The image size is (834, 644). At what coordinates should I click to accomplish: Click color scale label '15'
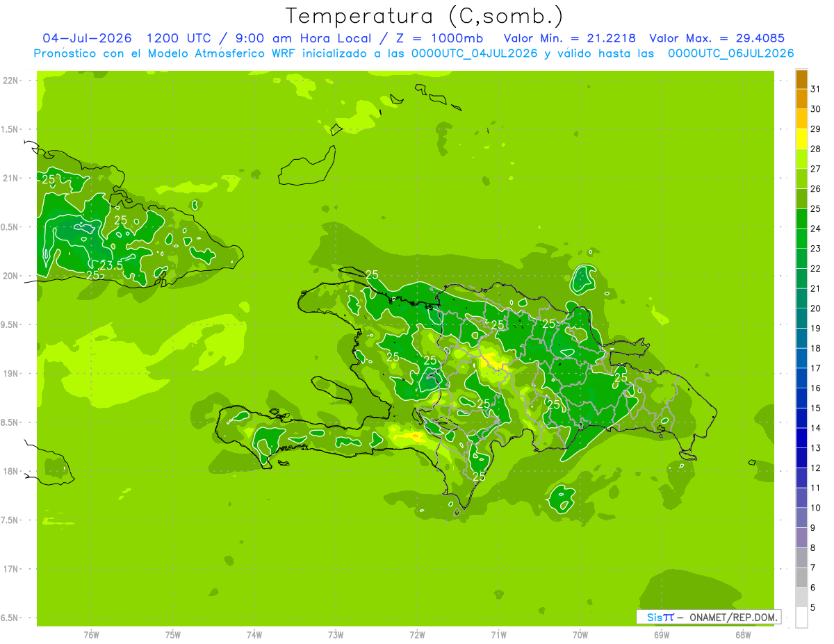click(815, 408)
